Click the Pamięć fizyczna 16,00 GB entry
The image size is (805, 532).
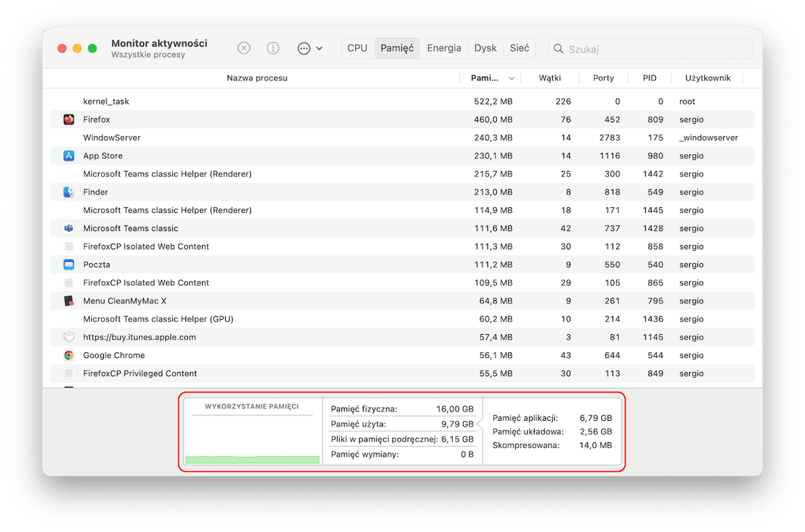[x=402, y=409]
